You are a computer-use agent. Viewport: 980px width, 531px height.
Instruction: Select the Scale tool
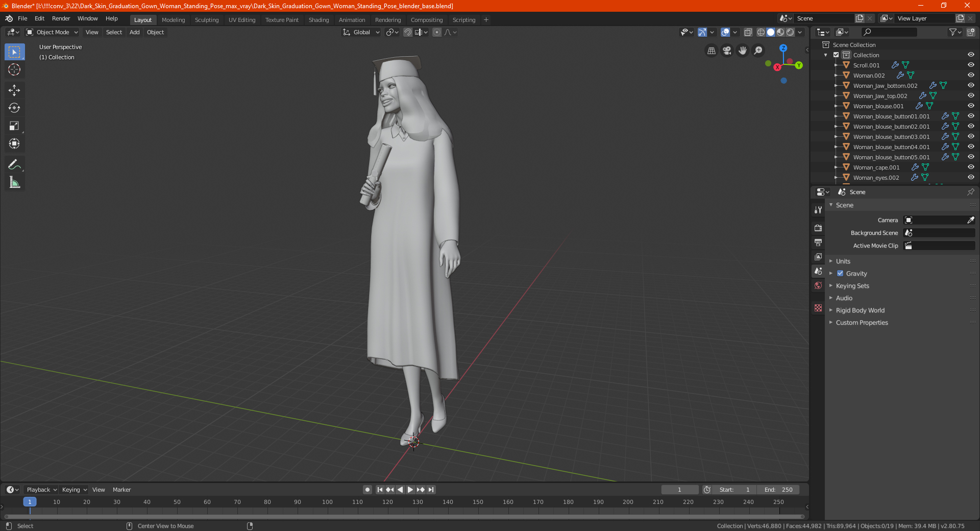coord(14,126)
